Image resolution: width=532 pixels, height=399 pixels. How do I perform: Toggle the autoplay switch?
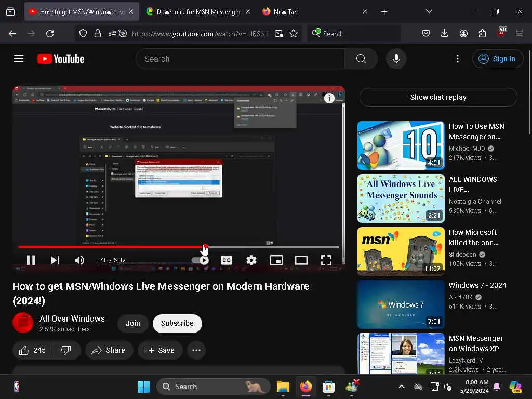pos(200,260)
